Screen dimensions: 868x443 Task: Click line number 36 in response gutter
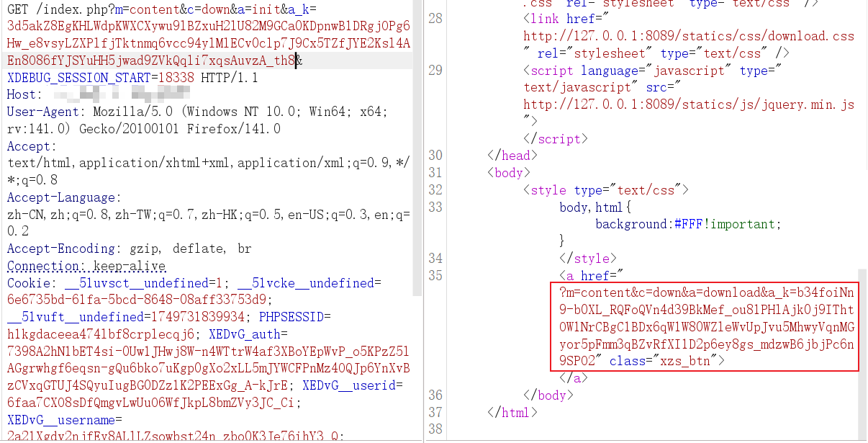pyautogui.click(x=435, y=395)
